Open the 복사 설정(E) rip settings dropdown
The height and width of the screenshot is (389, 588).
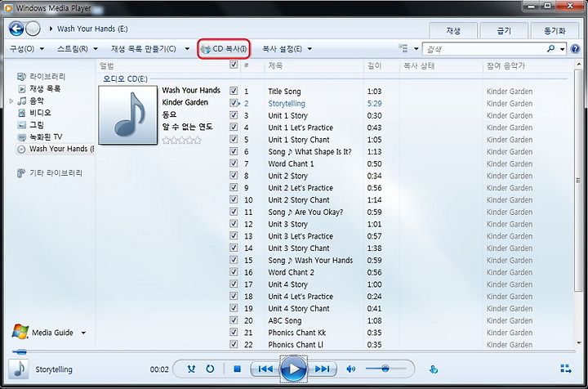[287, 49]
